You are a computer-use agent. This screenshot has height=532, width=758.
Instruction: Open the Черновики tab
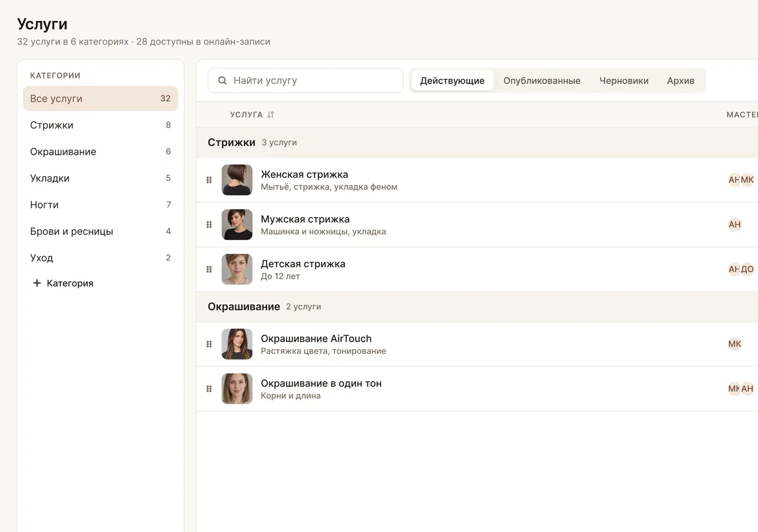pyautogui.click(x=624, y=81)
